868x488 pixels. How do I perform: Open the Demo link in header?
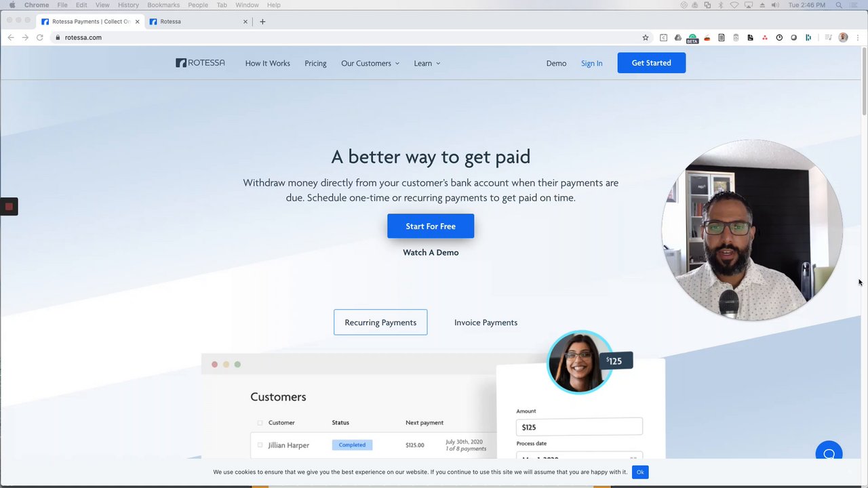pyautogui.click(x=556, y=63)
